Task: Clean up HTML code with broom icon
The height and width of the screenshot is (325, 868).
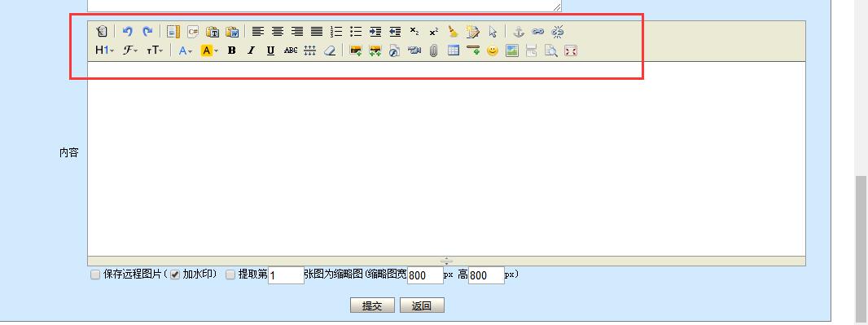Action: click(x=454, y=32)
